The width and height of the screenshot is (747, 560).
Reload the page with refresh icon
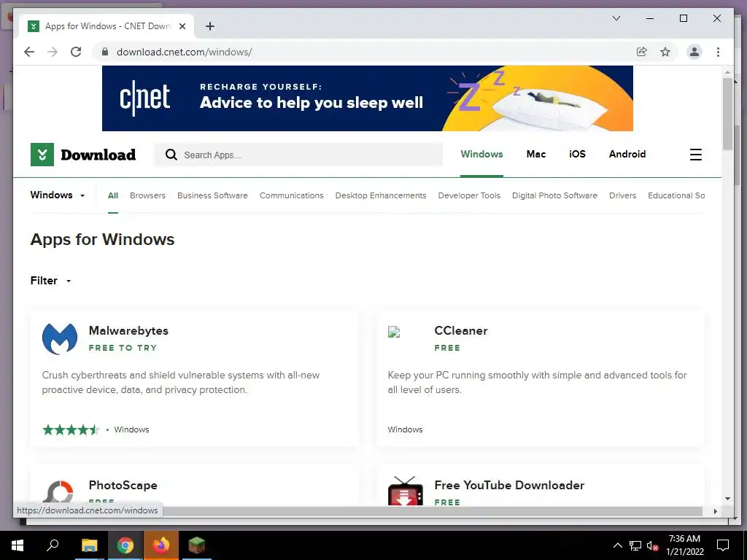tap(76, 52)
